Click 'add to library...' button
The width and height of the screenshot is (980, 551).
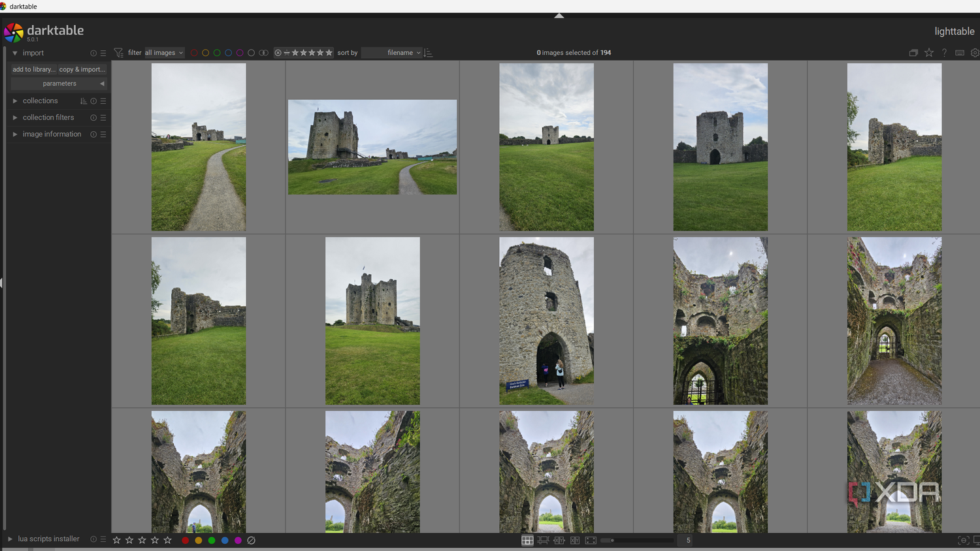[x=34, y=69]
